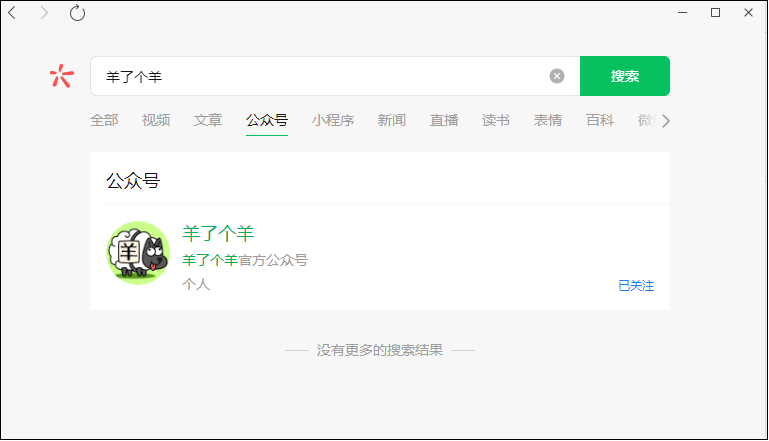Viewport: 769px width, 441px height.
Task: Maximize the search window
Action: tap(716, 13)
